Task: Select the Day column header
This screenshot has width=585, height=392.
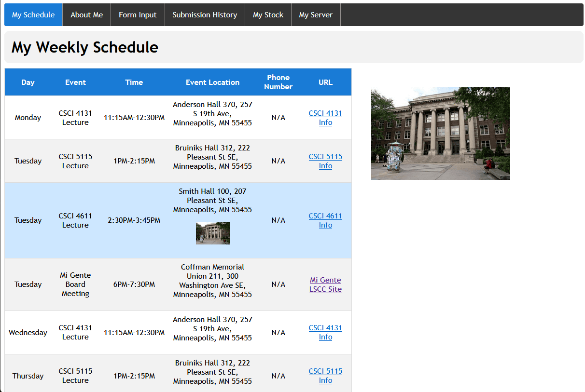Action: tap(28, 82)
